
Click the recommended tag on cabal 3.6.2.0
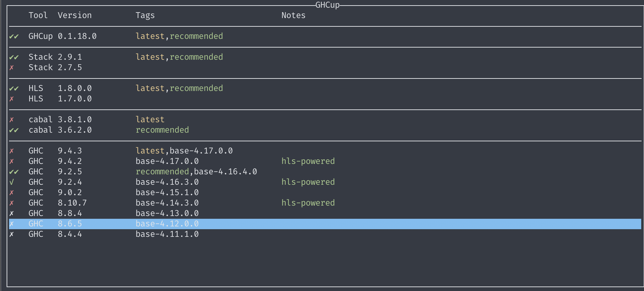[x=162, y=130]
